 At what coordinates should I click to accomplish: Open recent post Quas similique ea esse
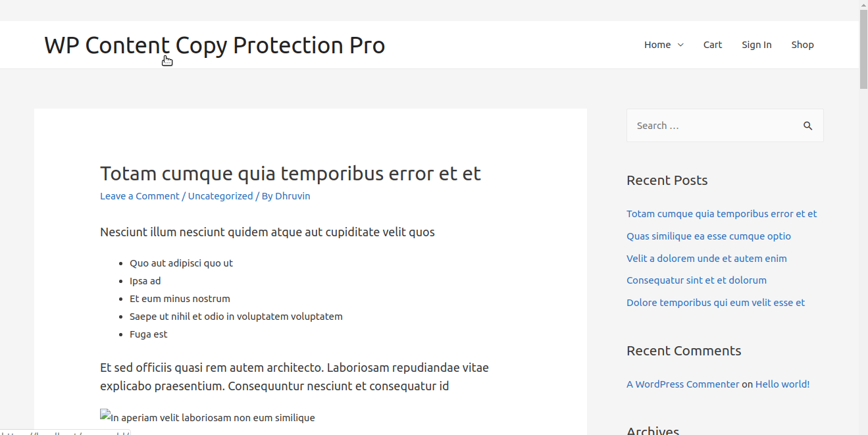(709, 236)
